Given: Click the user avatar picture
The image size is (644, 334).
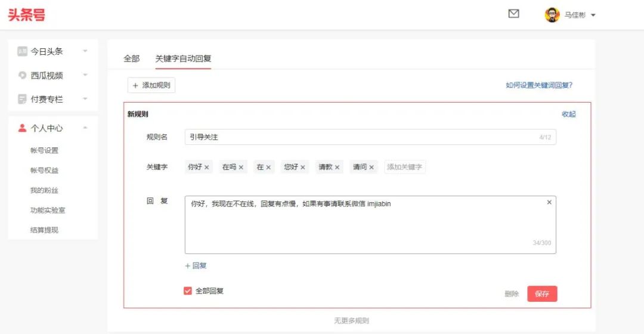Looking at the screenshot, I should click(x=552, y=15).
